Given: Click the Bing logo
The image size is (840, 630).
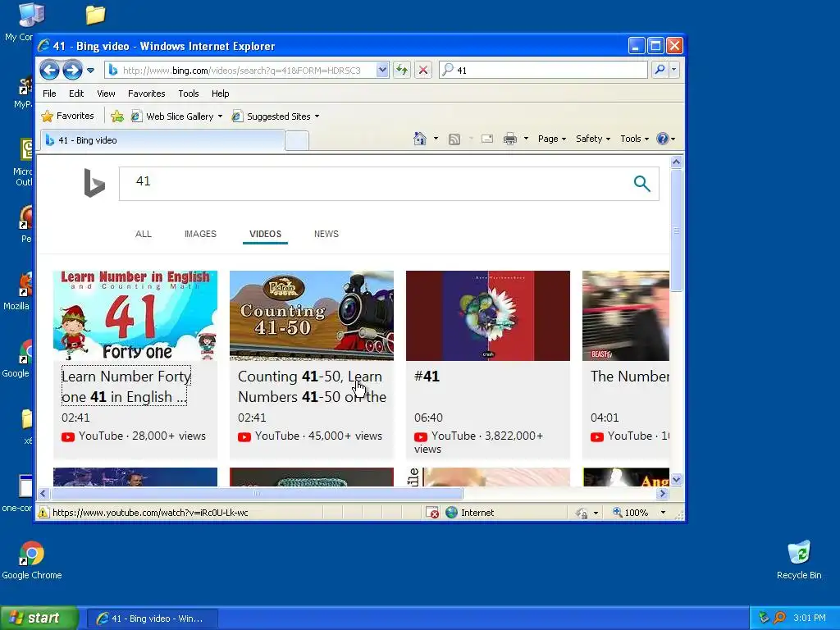Looking at the screenshot, I should pos(94,183).
